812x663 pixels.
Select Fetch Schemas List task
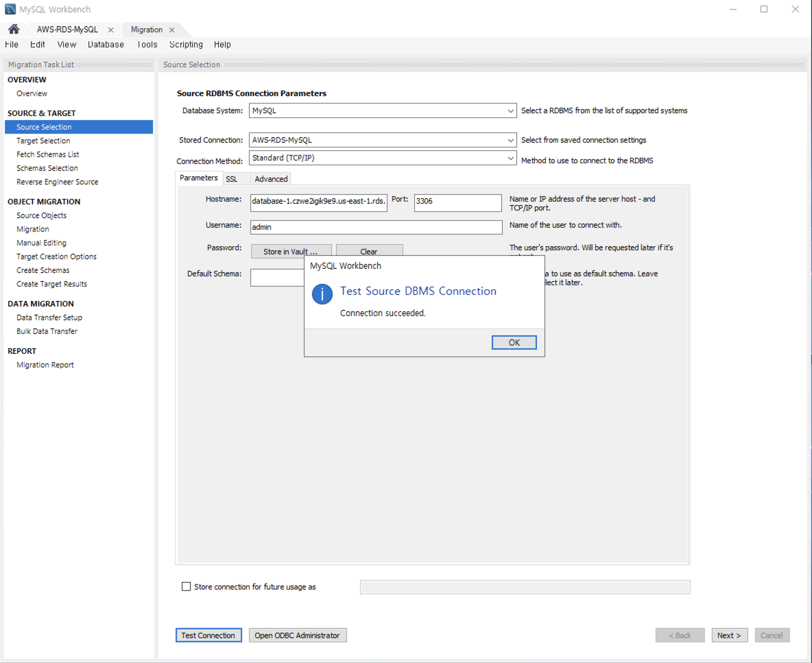click(47, 154)
